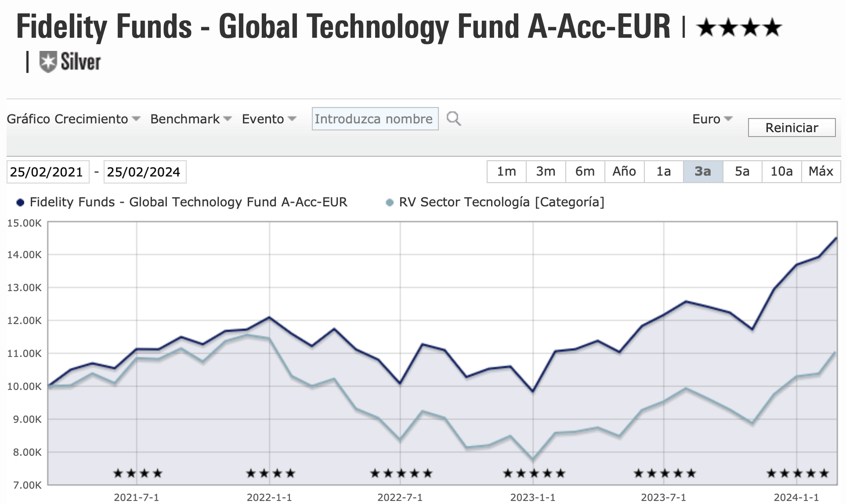Click the end date field 25/02/2024

[x=144, y=172]
